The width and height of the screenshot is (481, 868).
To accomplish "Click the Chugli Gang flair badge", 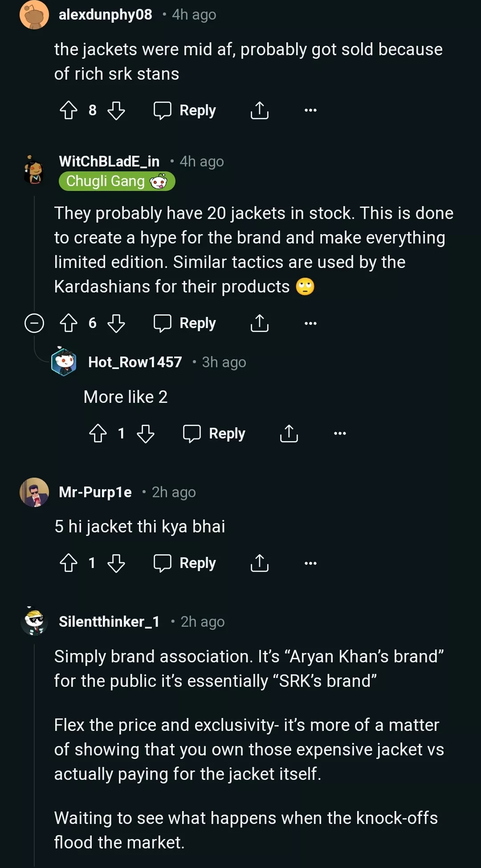I will 117,182.
